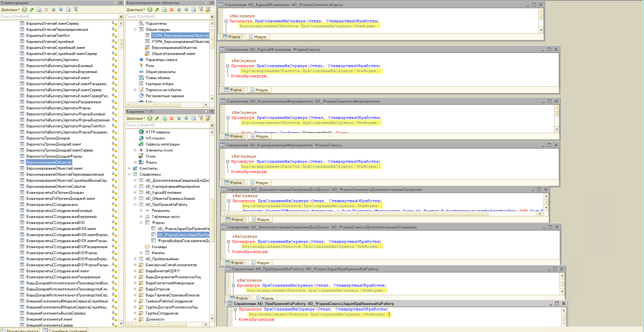This screenshot has width=644, height=332.
Task: Click search input in Конфигурация panel
Action: [59, 17]
